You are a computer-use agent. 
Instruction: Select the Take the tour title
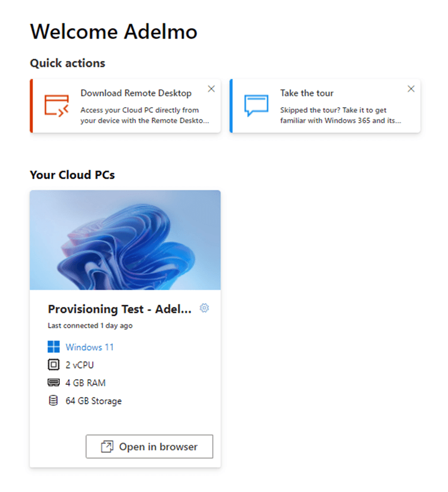[x=307, y=93]
